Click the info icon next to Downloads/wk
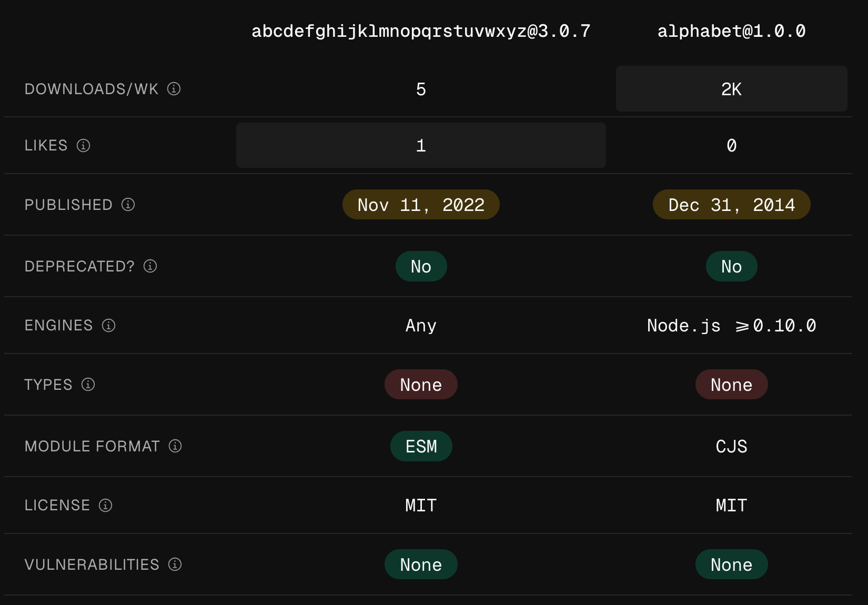 coord(174,89)
